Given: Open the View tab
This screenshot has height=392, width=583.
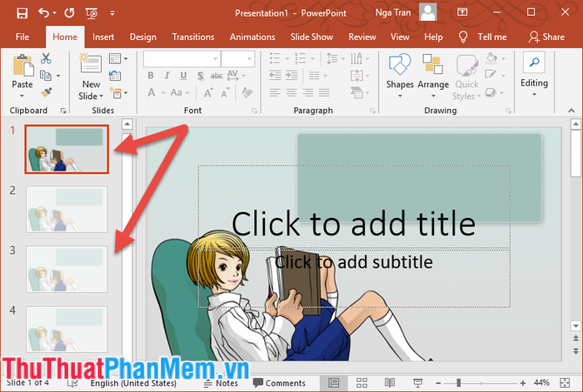Looking at the screenshot, I should (x=400, y=37).
